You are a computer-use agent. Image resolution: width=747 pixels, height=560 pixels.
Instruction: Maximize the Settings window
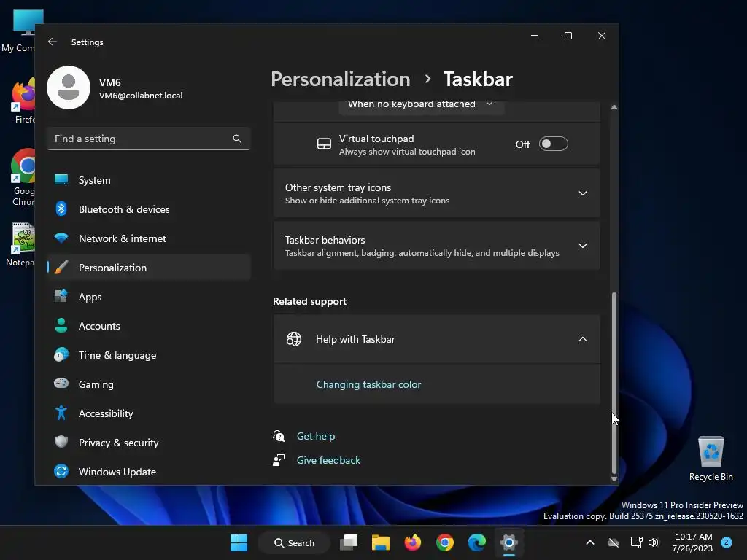point(568,36)
